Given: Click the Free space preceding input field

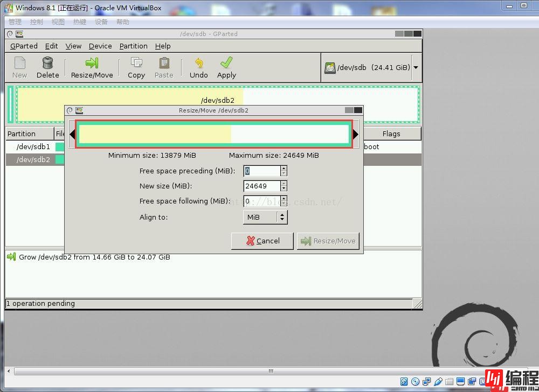Looking at the screenshot, I should tap(261, 171).
